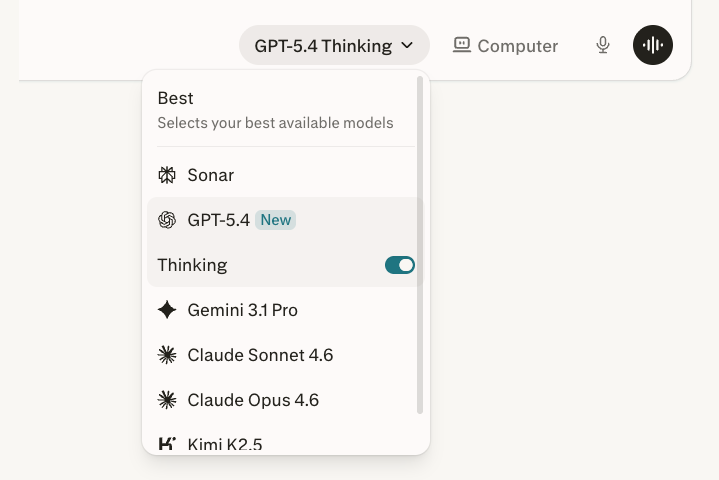Screen dimensions: 719x480
Task: Click the Claude Opus 4.6 starburst icon
Action: point(167,400)
